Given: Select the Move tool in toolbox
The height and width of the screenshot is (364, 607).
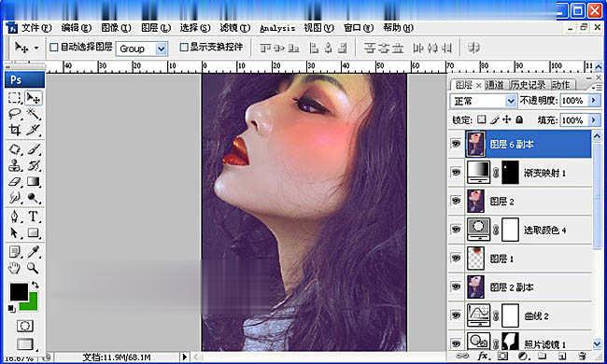Looking at the screenshot, I should 34,98.
